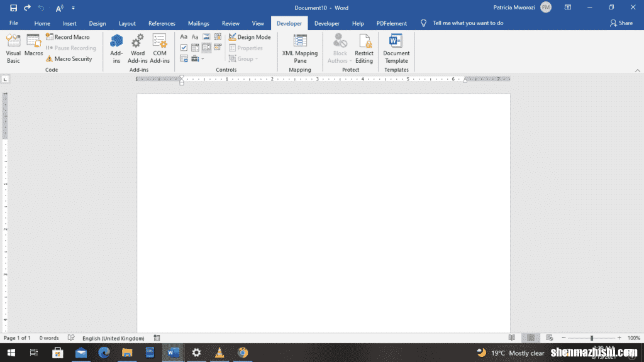Switch to the Help tab

click(358, 23)
